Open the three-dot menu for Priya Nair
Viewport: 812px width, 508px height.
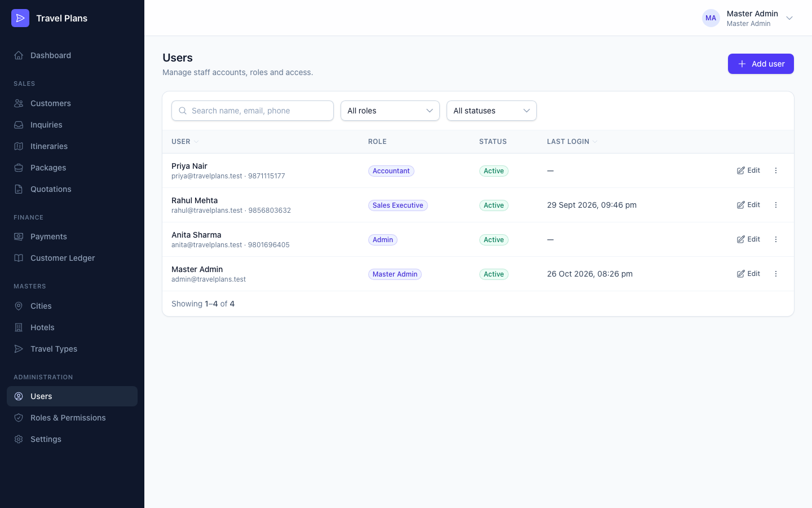776,170
